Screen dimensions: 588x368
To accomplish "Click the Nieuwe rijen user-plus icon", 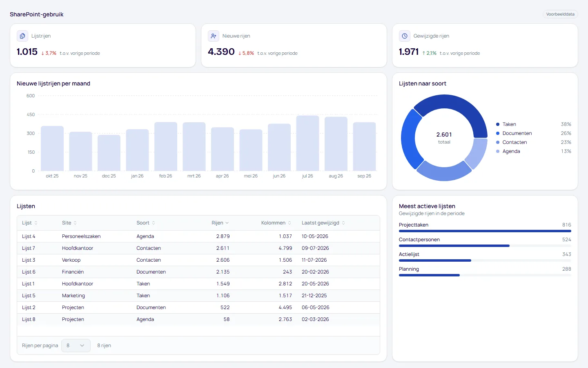I will click(214, 36).
